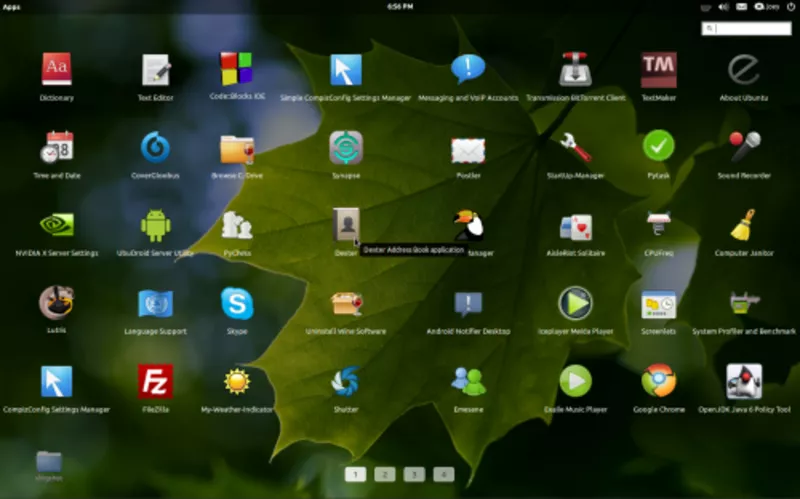Open the Joey user menu
The height and width of the screenshot is (499, 800).
click(767, 7)
